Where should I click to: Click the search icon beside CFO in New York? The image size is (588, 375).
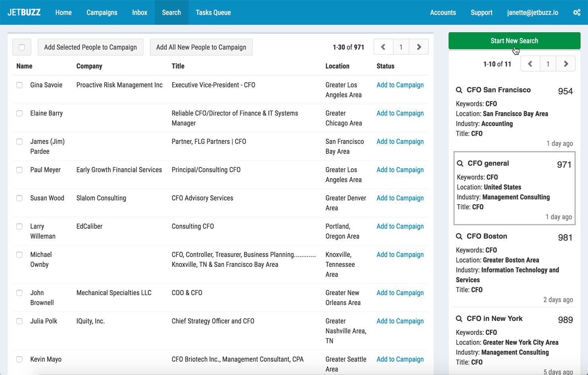tap(459, 318)
